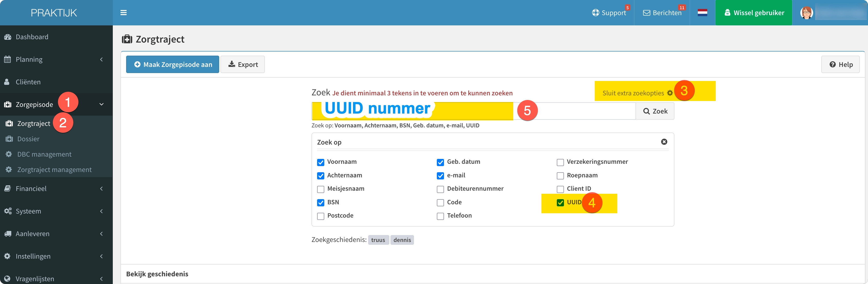868x284 pixels.
Task: Select the Dutch flag language icon
Action: point(702,13)
